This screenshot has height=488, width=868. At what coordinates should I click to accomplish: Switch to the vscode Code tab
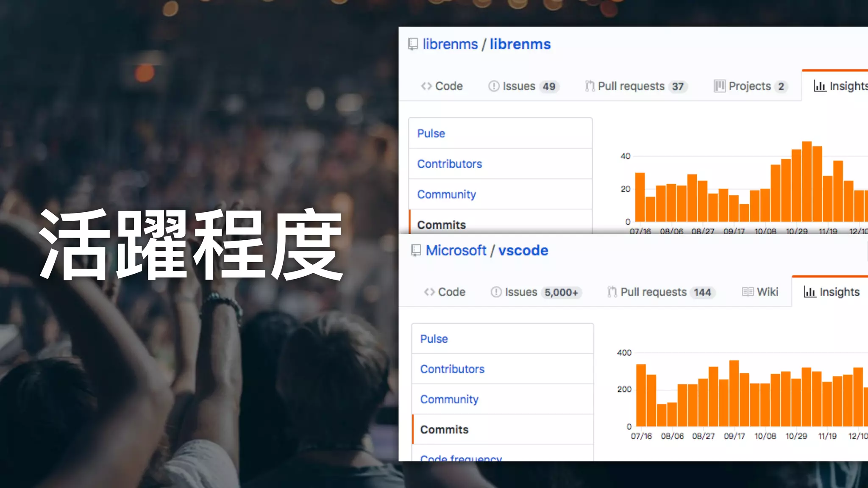coord(445,292)
